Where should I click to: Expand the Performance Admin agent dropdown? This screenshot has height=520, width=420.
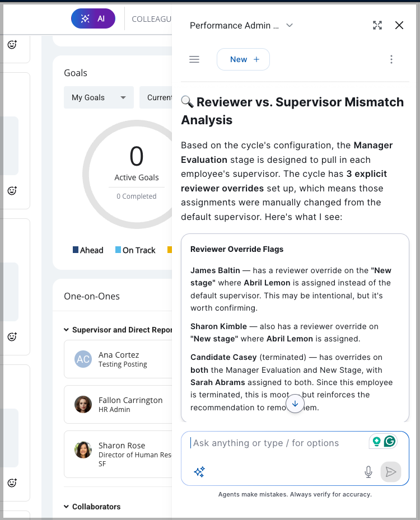(290, 25)
